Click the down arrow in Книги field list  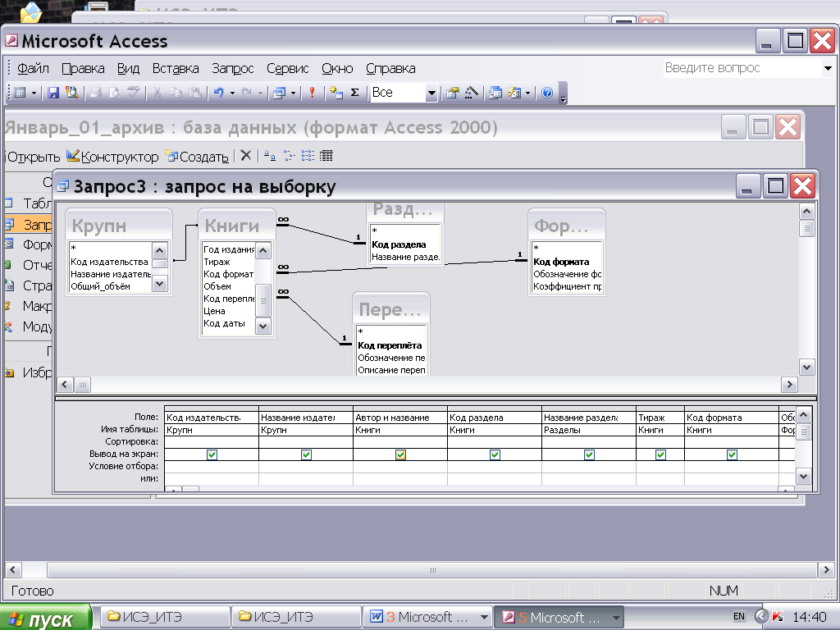point(263,326)
